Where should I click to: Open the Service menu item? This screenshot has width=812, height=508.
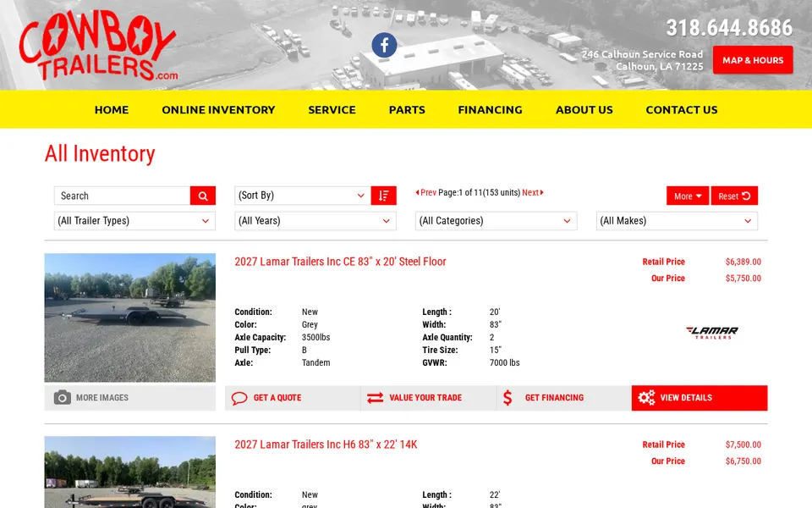click(x=332, y=110)
